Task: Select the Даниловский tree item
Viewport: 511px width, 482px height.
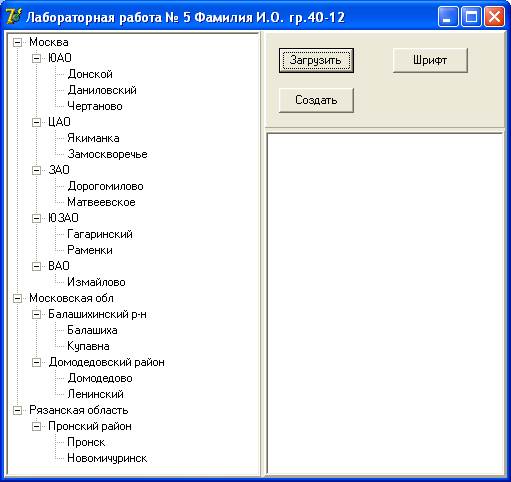Action: click(102, 90)
